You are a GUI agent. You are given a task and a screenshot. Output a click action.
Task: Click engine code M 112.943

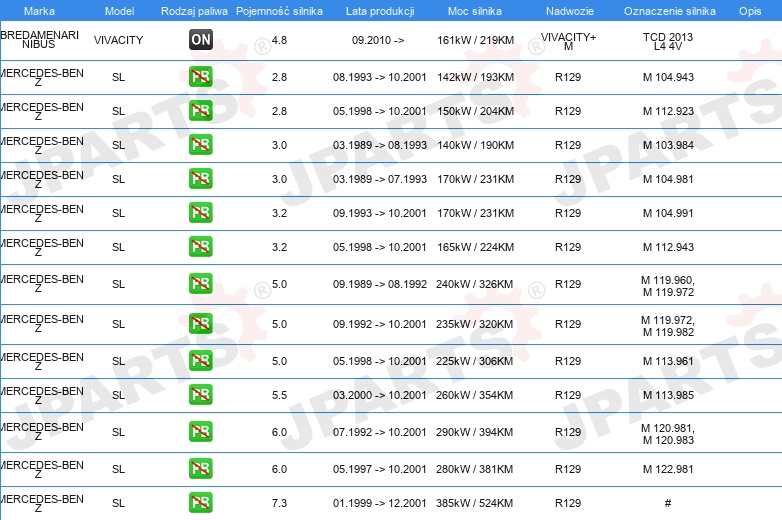point(668,246)
